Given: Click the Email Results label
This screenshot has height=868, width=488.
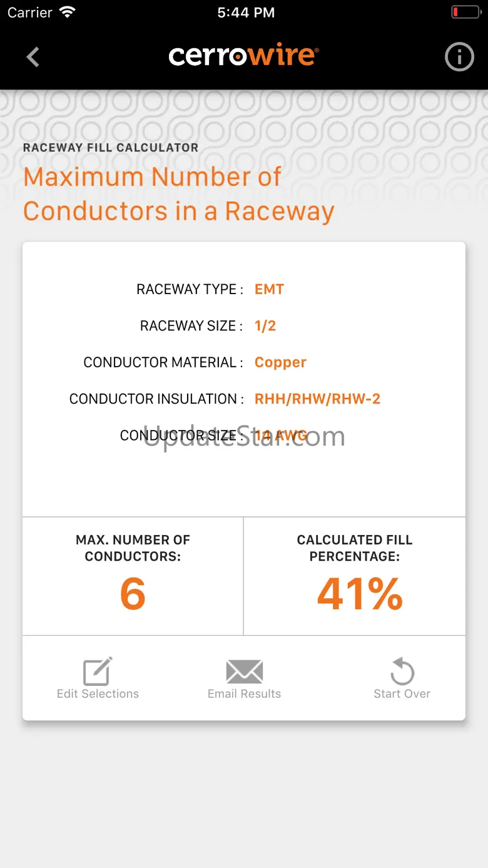Looking at the screenshot, I should point(244,693).
